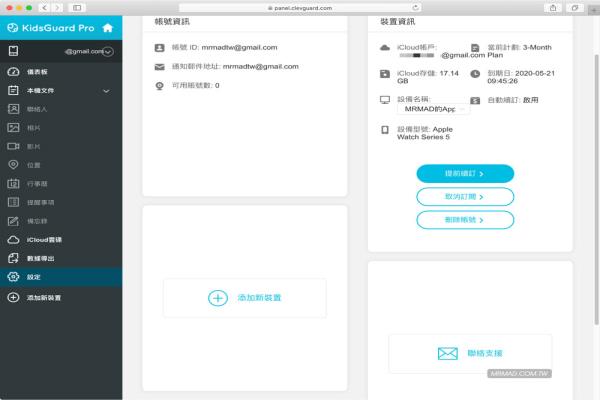Open the 儀表板 dashboard gauge icon

tap(13, 72)
